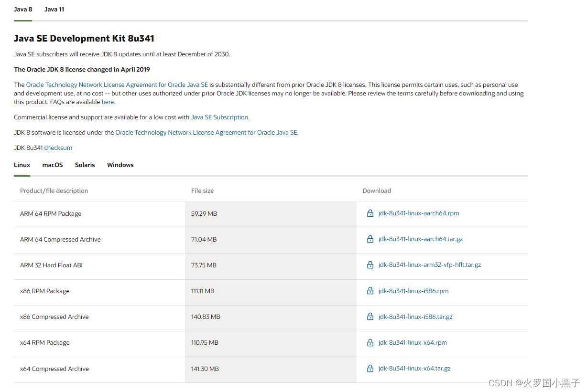Click lock icon for jdk-8u341-linux-i586.rpm
Screen dimensions: 587x392
(x=370, y=291)
